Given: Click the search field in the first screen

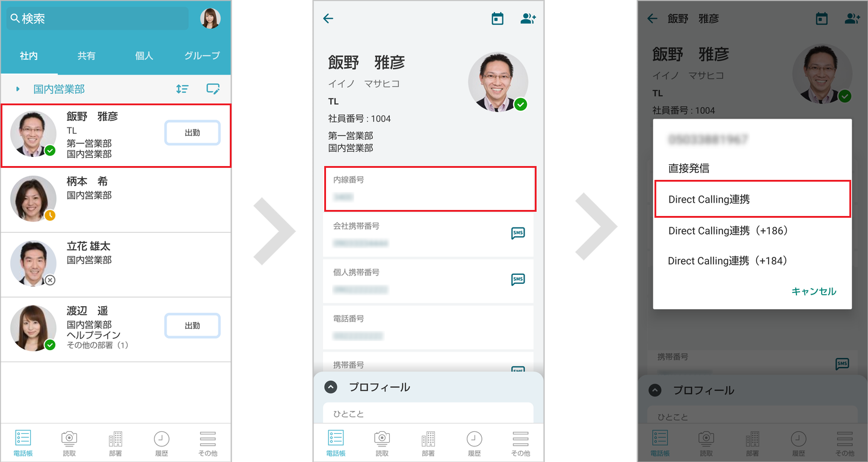Looking at the screenshot, I should coord(97,19).
